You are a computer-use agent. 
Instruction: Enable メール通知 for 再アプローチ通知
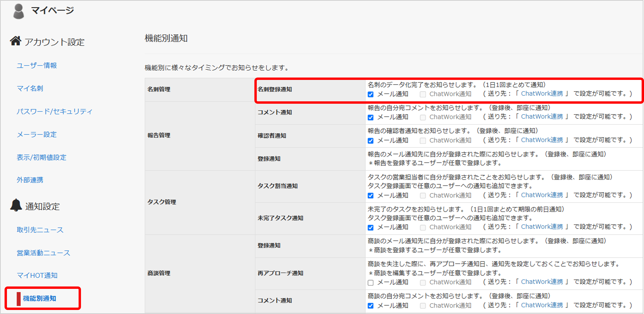pyautogui.click(x=371, y=283)
